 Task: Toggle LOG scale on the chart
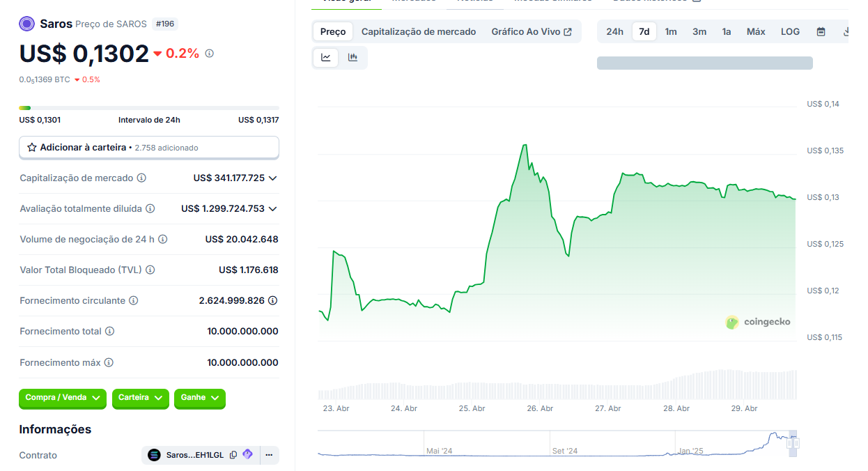(x=790, y=31)
